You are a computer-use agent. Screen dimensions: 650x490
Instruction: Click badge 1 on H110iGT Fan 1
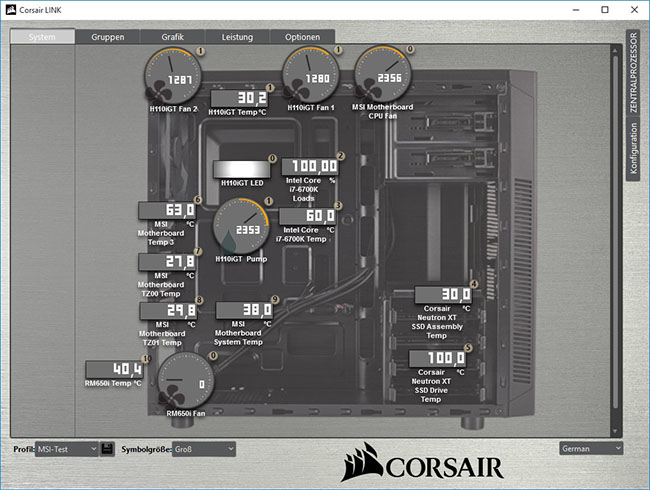tap(338, 50)
